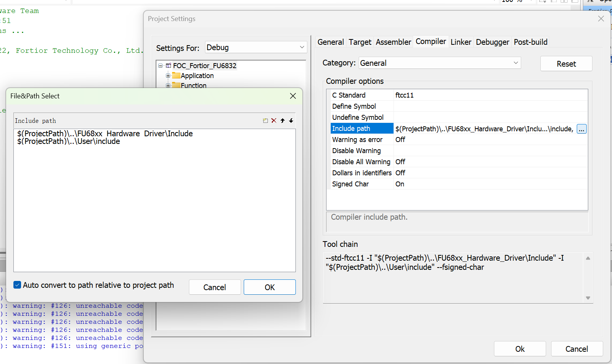Open the Include path browse ellipsis button
This screenshot has height=364, width=612.
click(581, 129)
